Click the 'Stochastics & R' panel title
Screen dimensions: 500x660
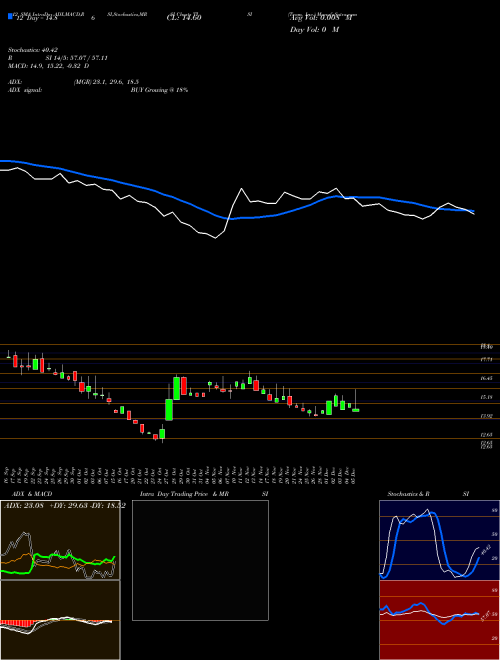[x=408, y=494]
